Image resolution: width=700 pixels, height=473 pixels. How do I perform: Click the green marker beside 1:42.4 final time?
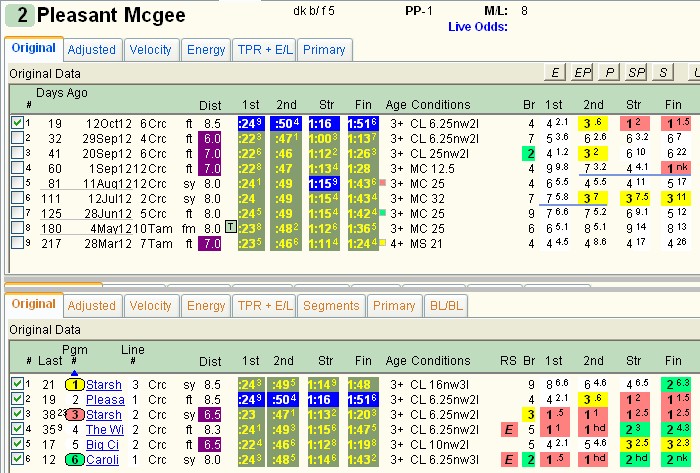pos(383,212)
